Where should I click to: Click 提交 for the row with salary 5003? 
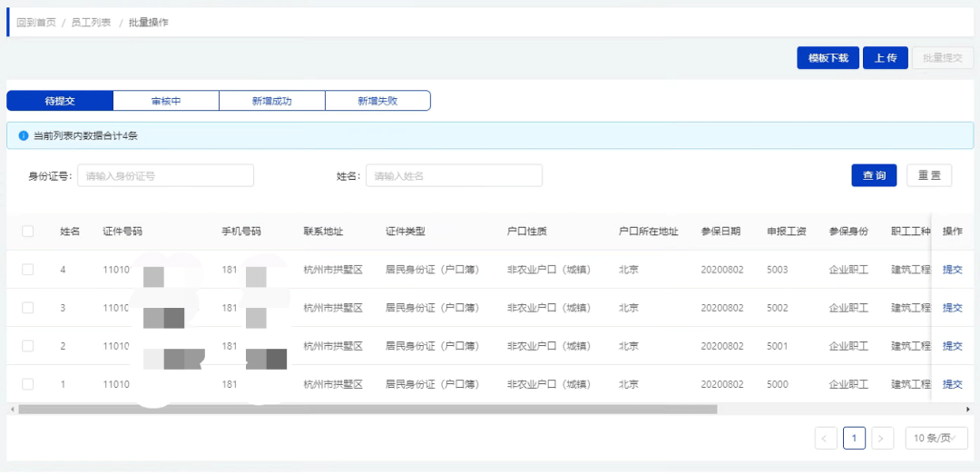point(953,270)
